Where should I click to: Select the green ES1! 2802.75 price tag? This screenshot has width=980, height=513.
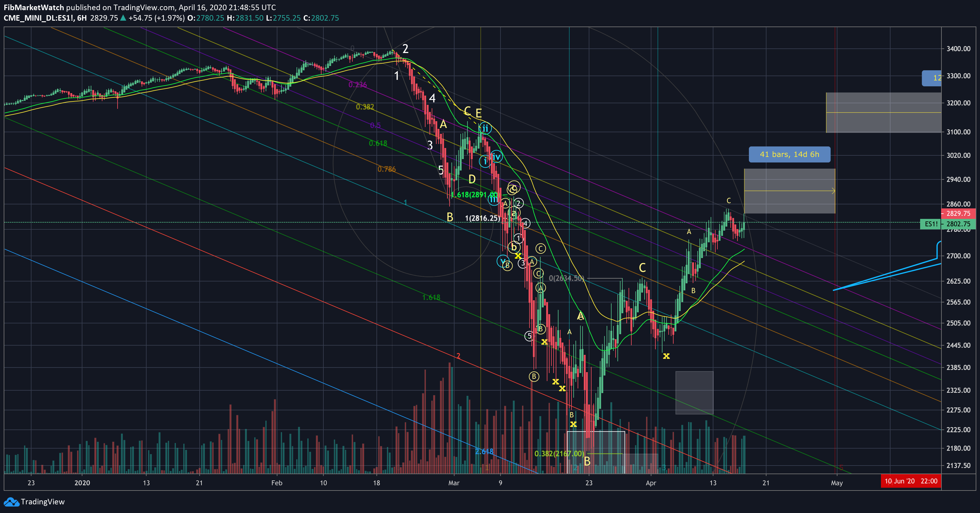point(948,224)
